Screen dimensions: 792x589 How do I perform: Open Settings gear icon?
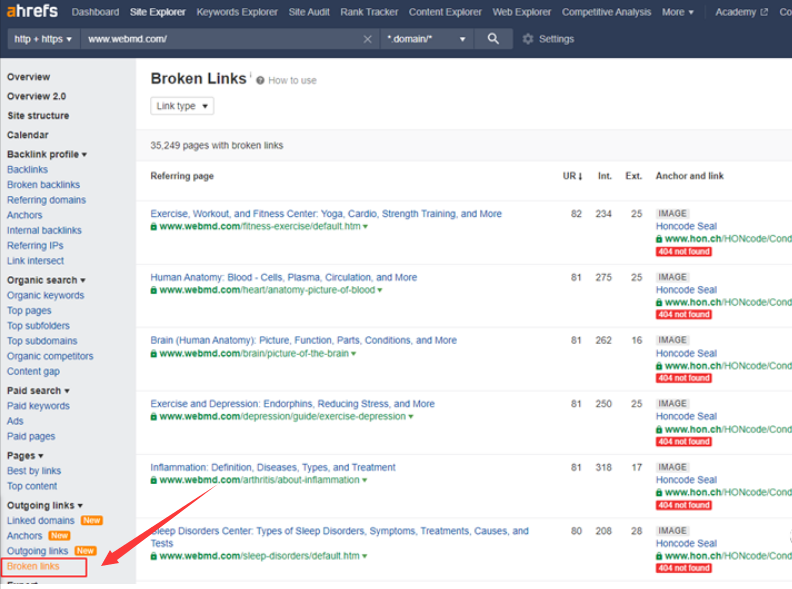point(528,39)
